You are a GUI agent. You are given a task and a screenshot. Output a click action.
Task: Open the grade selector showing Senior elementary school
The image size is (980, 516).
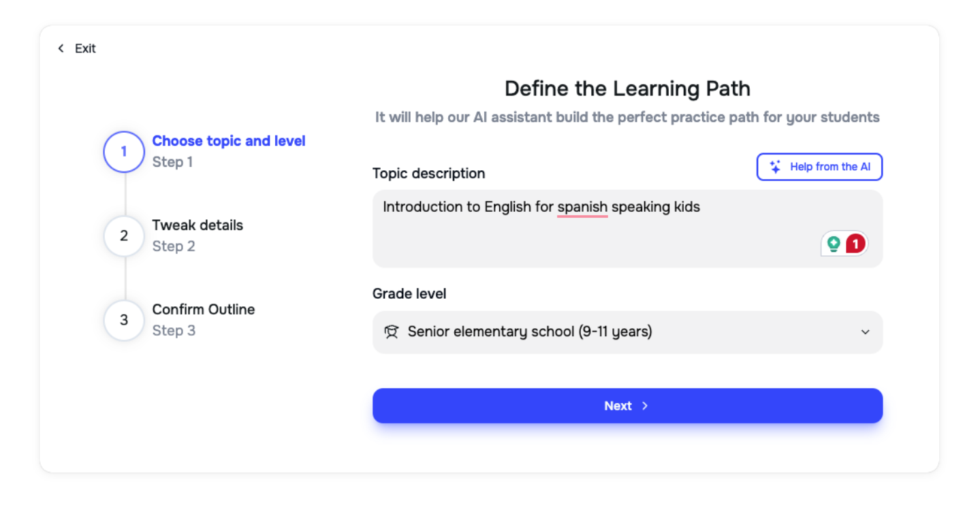coord(627,332)
